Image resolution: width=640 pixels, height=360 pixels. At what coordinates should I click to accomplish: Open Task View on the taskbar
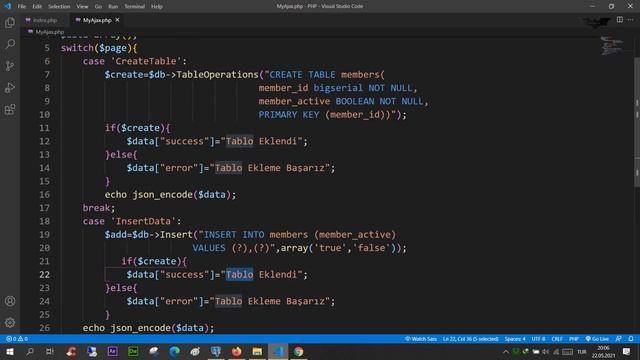(x=50, y=351)
